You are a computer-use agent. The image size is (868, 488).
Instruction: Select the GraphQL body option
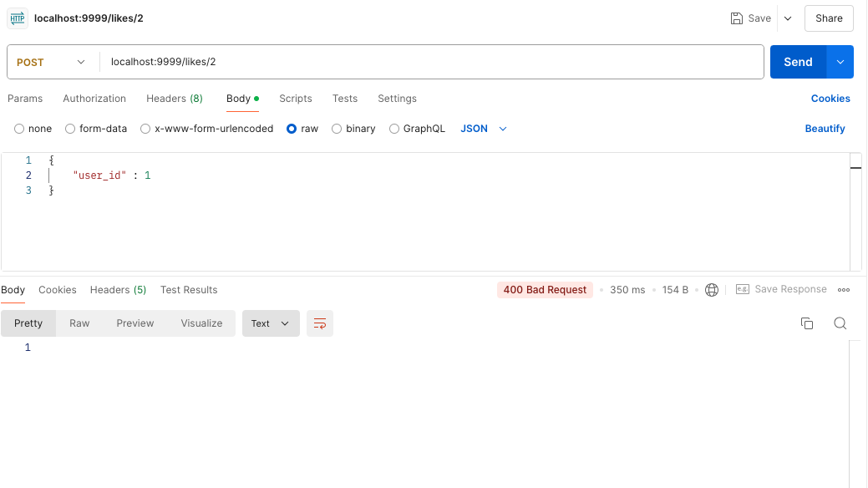tap(394, 129)
